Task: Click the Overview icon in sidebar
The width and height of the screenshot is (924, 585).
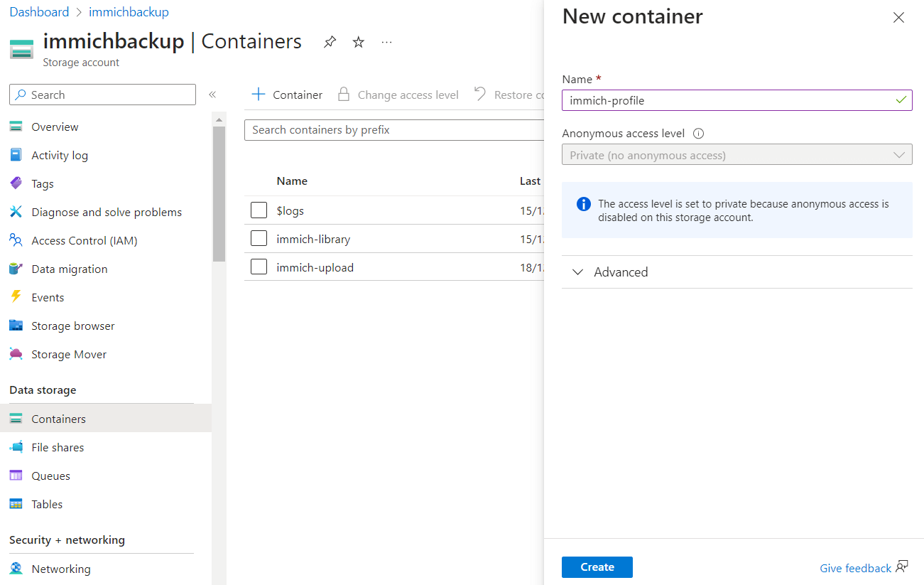Action: (x=16, y=127)
